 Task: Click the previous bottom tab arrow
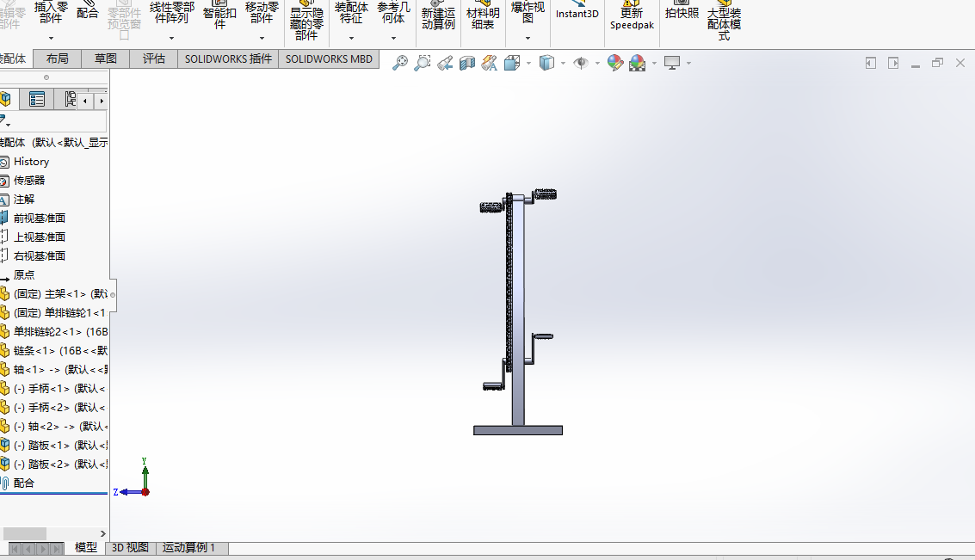[x=29, y=549]
